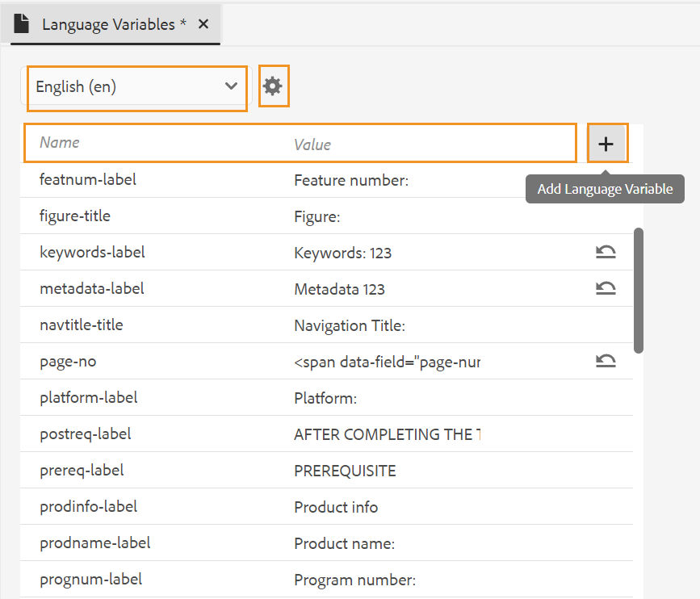Screen dimensions: 700x599
Task: Click the Name filter input field
Action: coord(121,143)
